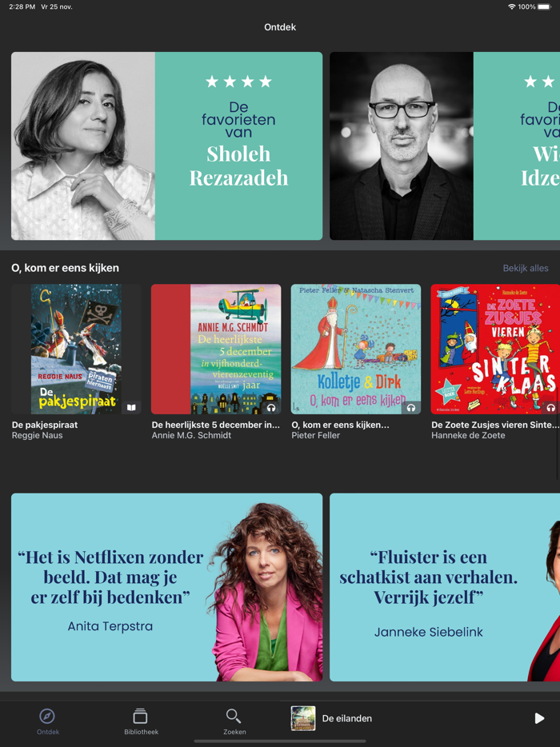This screenshot has height=747, width=560.
Task: Open Kolletje & Dirk book cover
Action: [x=356, y=350]
